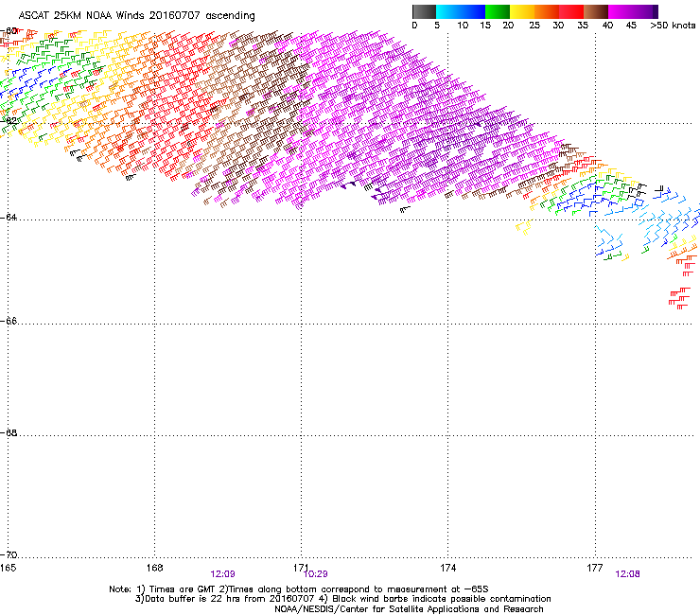Image resolution: width=700 pixels, height=615 pixels.
Task: Pick the orange 25-30 knots legend color
Action: coord(547,11)
